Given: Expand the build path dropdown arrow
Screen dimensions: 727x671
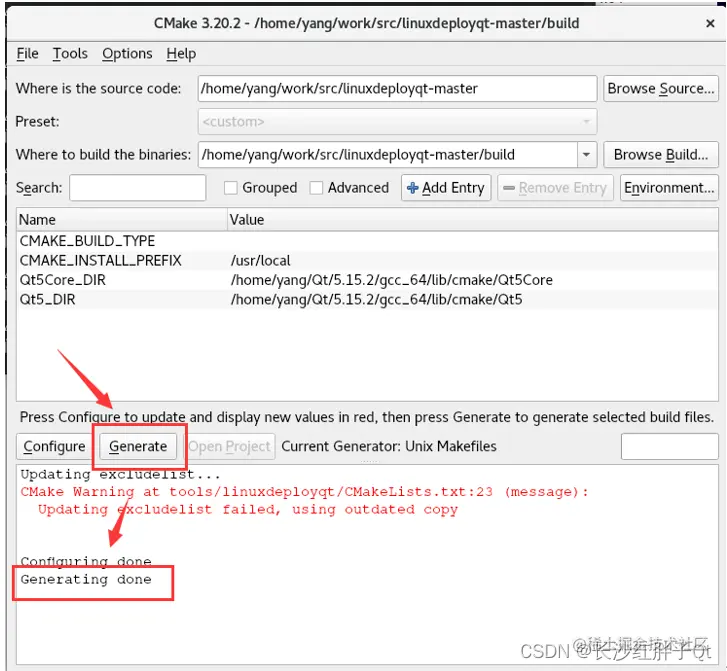Looking at the screenshot, I should (587, 154).
